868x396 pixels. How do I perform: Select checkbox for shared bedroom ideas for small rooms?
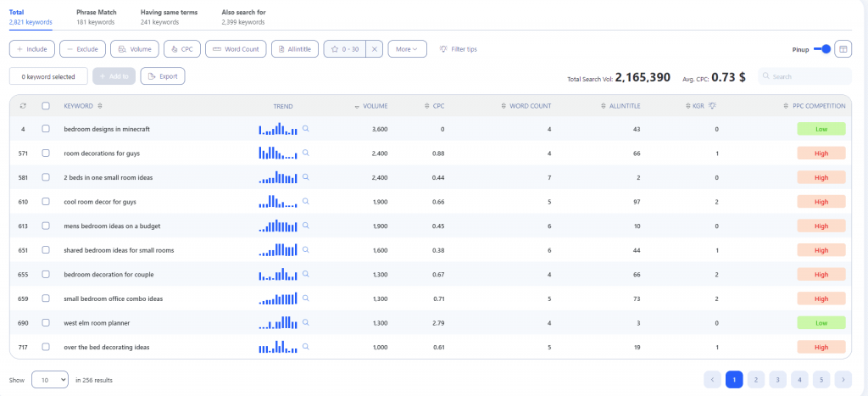click(x=46, y=250)
